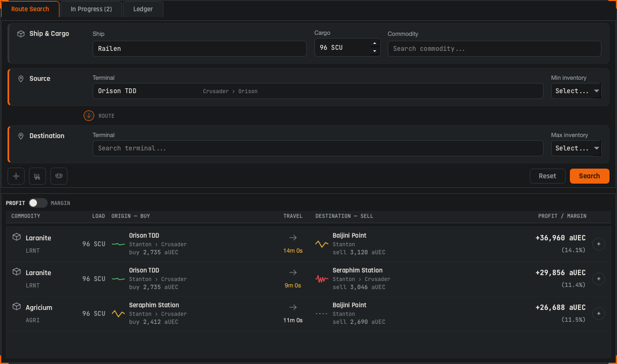This screenshot has width=617, height=364.
Task: Add the Laranite to Baijini Point route
Action: click(598, 244)
